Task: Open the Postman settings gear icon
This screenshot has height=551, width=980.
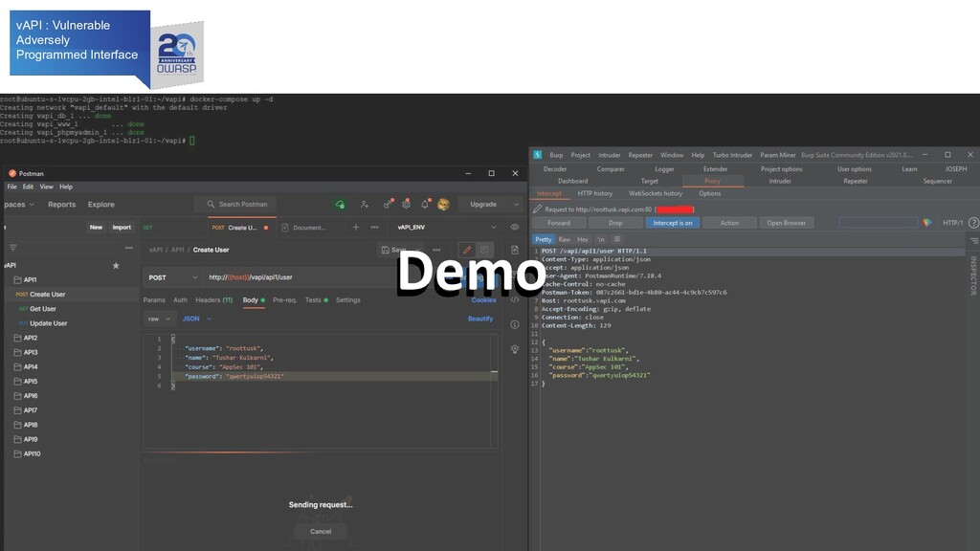Action: (x=406, y=205)
